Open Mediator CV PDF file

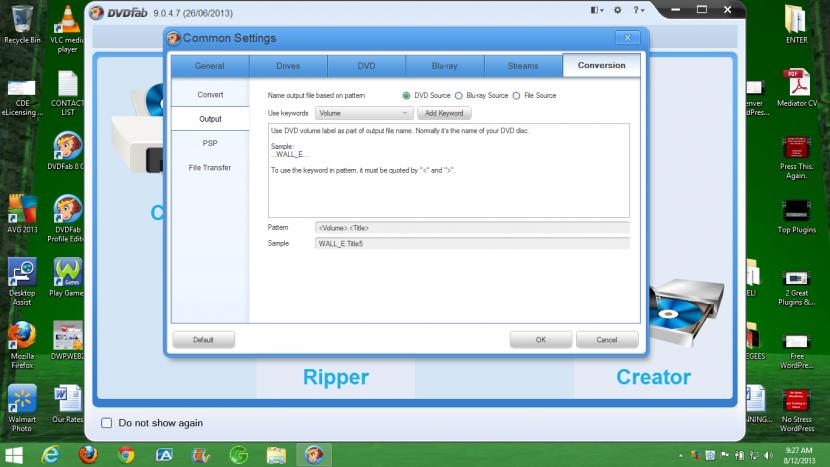pos(797,88)
